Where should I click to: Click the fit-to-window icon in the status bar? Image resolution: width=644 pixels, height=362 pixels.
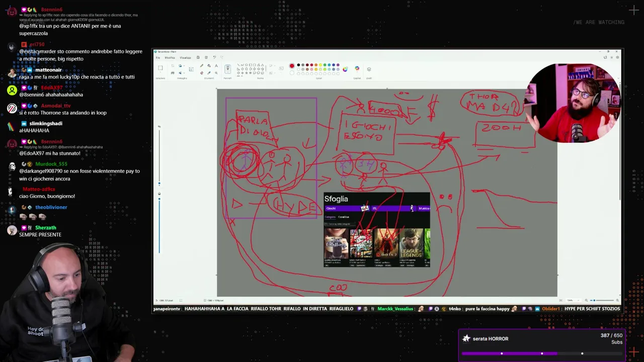[x=561, y=300]
